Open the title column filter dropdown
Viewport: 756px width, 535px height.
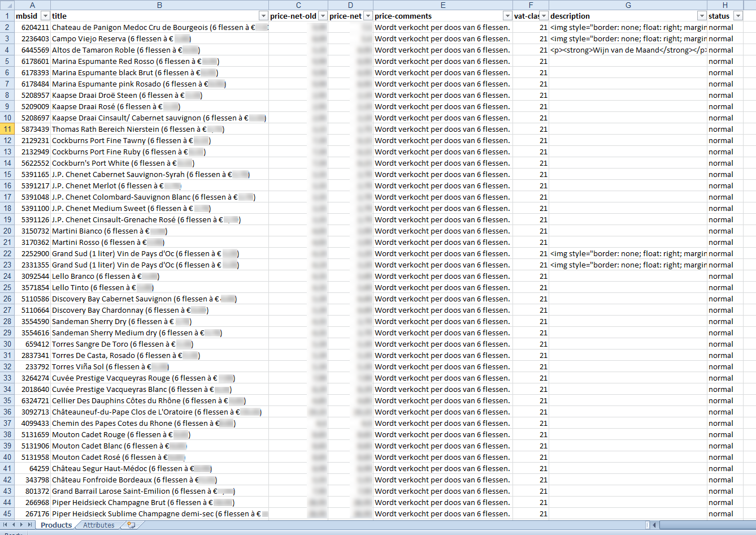point(263,16)
